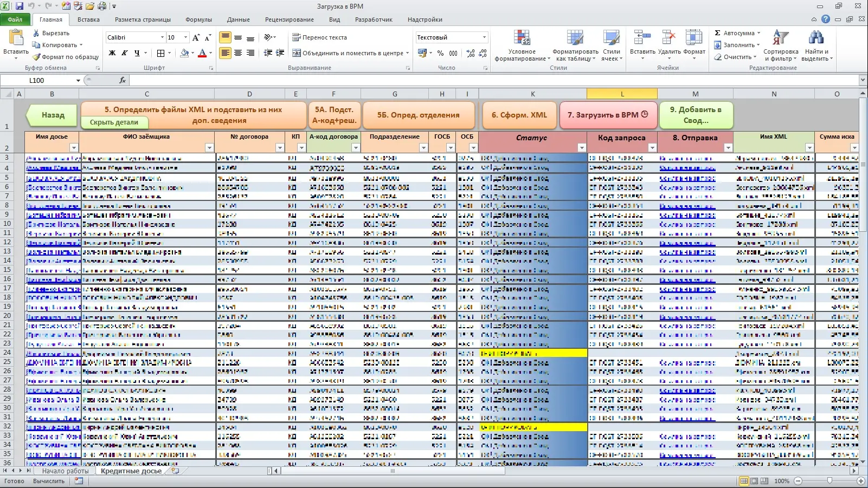
Task: Click the Format Painter (Формат по образцу) icon
Action: (x=36, y=57)
